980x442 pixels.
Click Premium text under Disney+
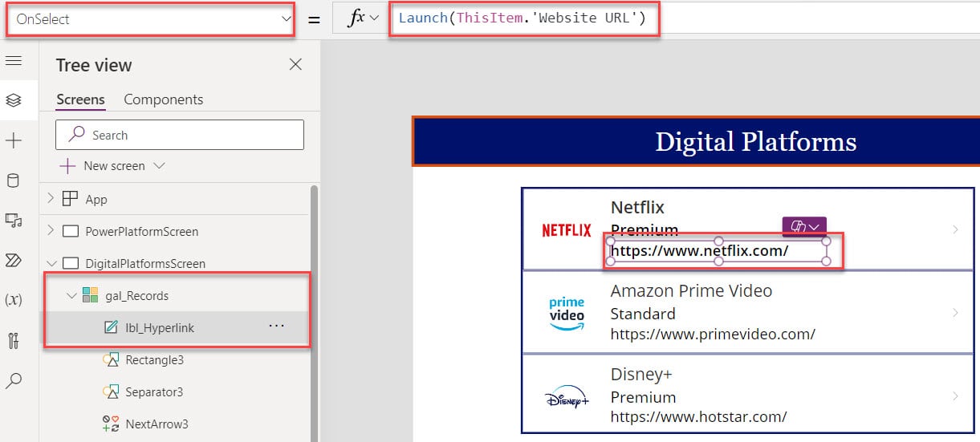(x=643, y=397)
